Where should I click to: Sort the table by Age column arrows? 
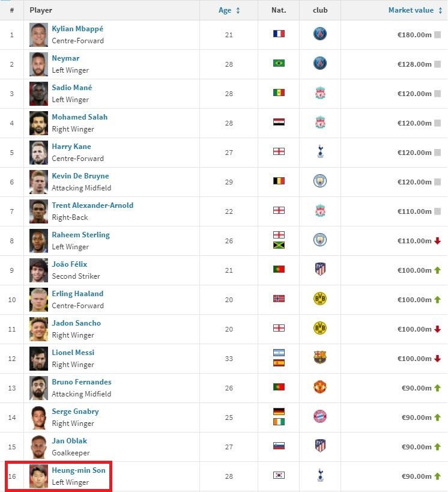click(x=238, y=10)
